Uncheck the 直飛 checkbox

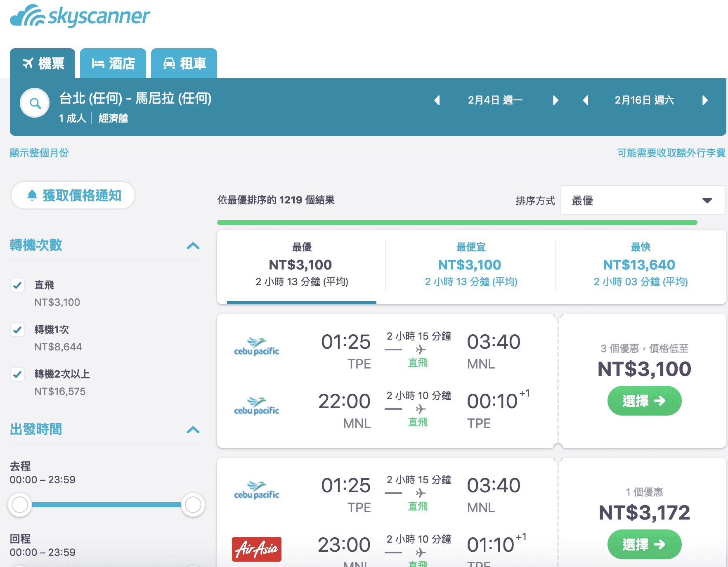17,285
